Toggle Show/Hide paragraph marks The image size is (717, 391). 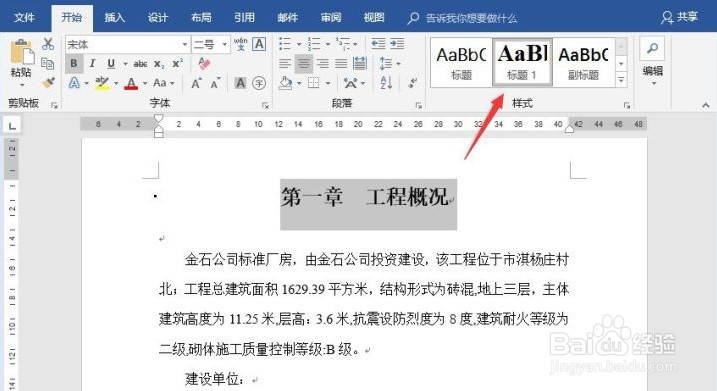tap(412, 83)
